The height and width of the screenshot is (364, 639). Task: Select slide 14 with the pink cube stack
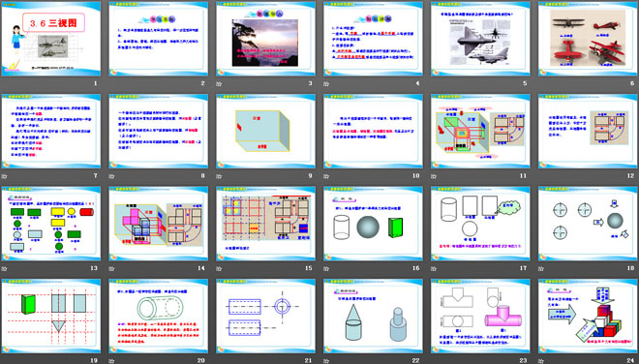[x=159, y=224]
